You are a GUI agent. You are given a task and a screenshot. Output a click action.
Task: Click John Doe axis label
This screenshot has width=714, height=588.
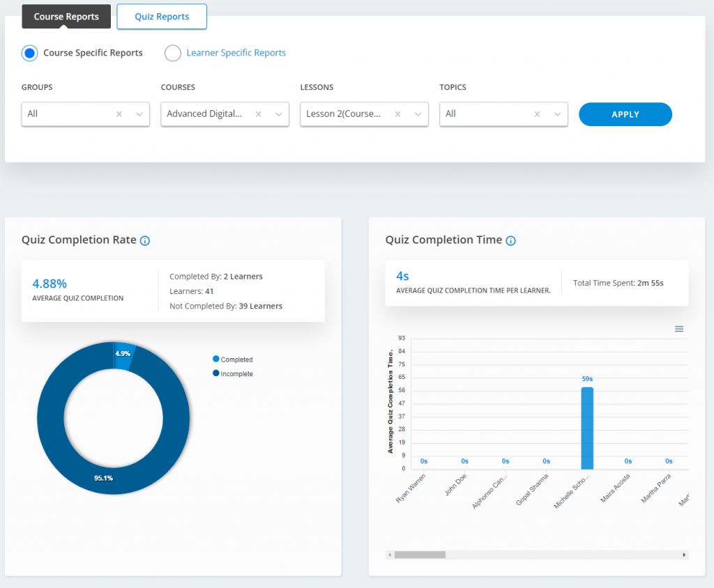click(456, 485)
